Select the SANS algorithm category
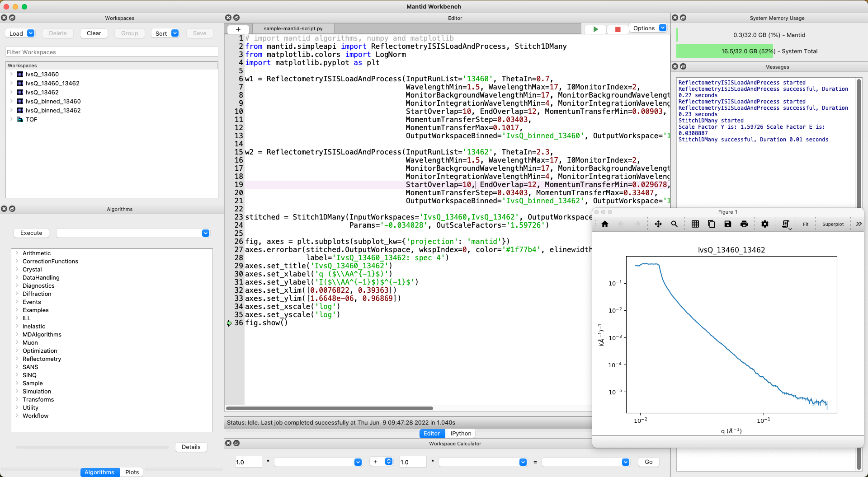The height and width of the screenshot is (477, 868). 30,367
